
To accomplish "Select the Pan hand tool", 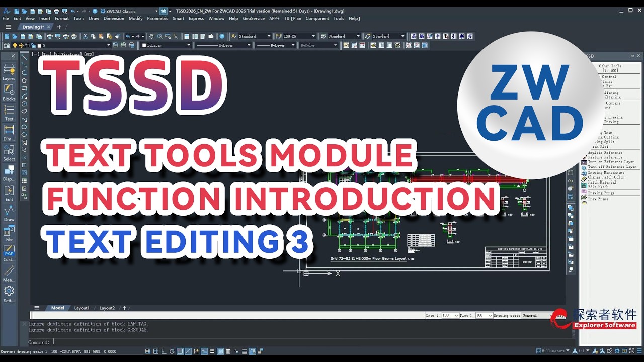I will pos(151,36).
